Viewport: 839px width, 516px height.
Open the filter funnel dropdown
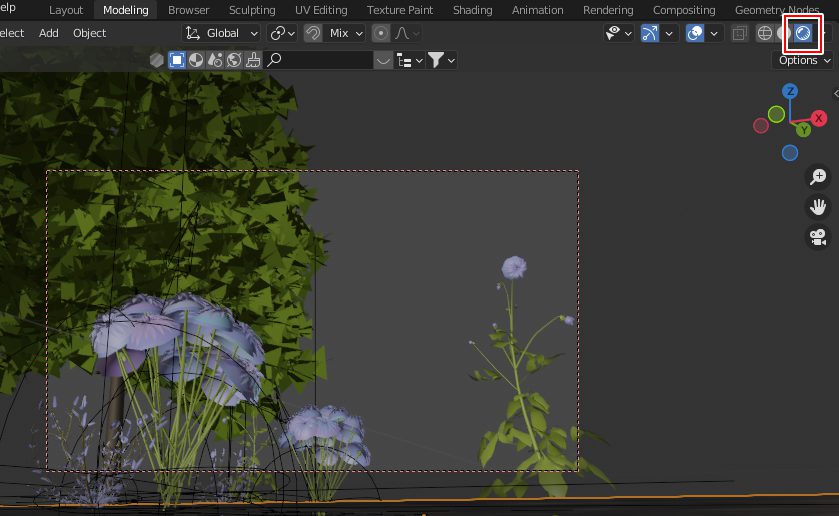coord(441,60)
